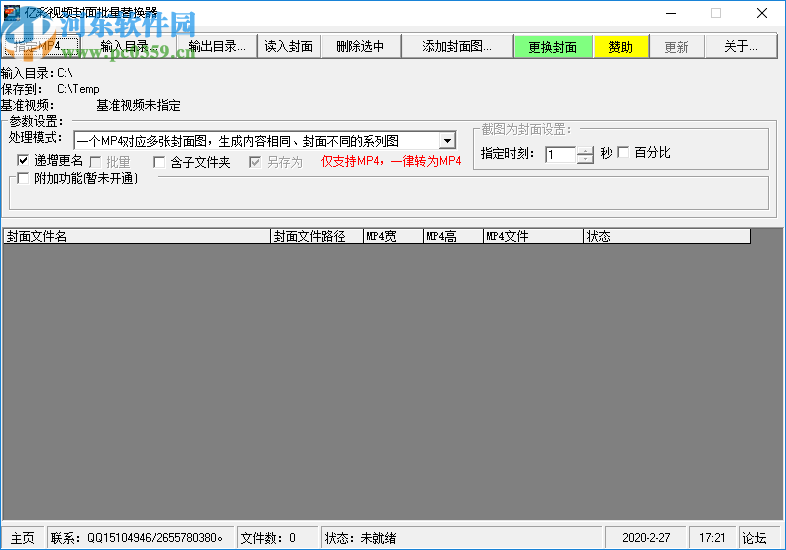Click the red 仅支持MP4，一律转为MP4 notice
The width and height of the screenshot is (786, 550).
[x=391, y=161]
